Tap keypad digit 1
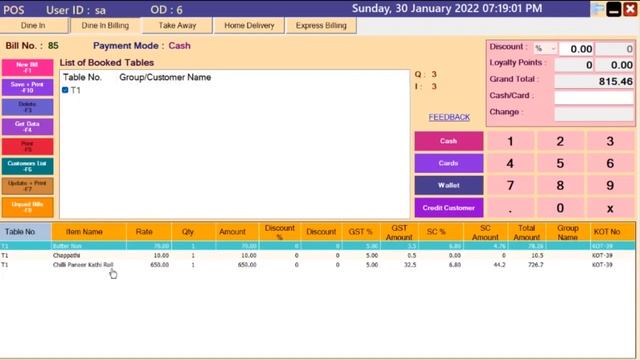Image resolution: width=640 pixels, height=360 pixels. coord(510,141)
